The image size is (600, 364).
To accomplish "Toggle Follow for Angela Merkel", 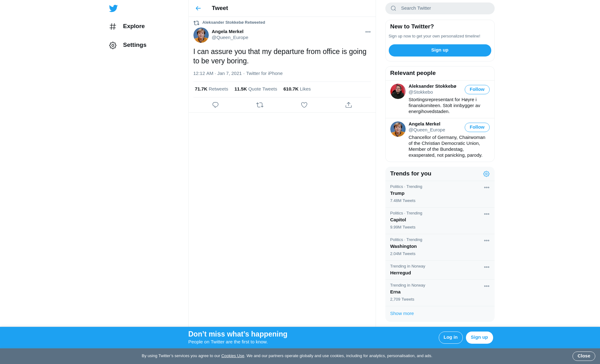I will pos(477,127).
